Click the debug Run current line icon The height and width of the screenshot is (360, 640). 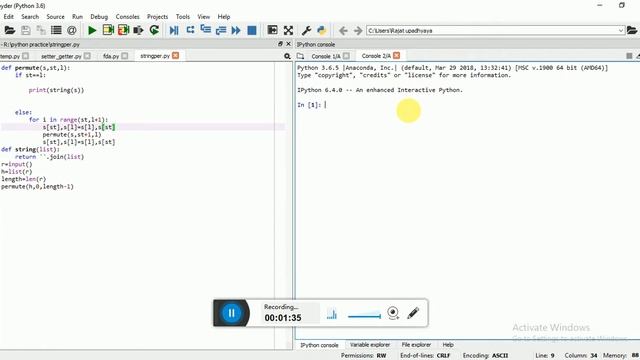point(190,30)
